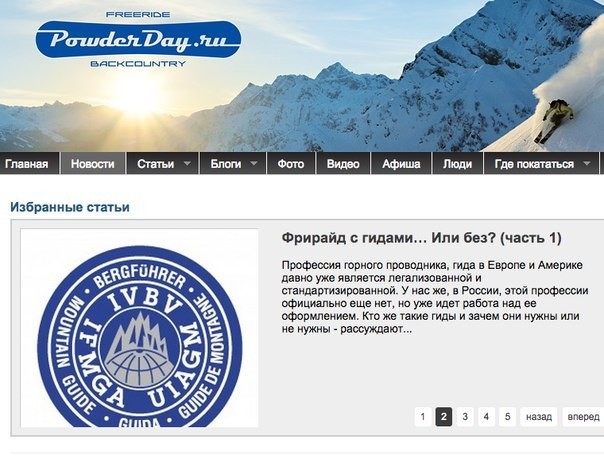Click the PowderDay.ru logo

tap(138, 39)
